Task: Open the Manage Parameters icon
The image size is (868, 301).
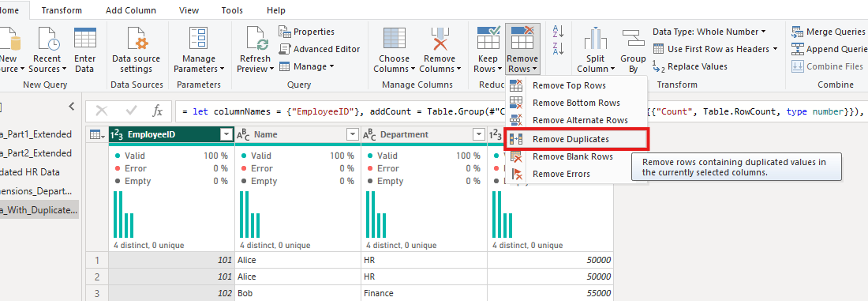Action: (x=198, y=39)
